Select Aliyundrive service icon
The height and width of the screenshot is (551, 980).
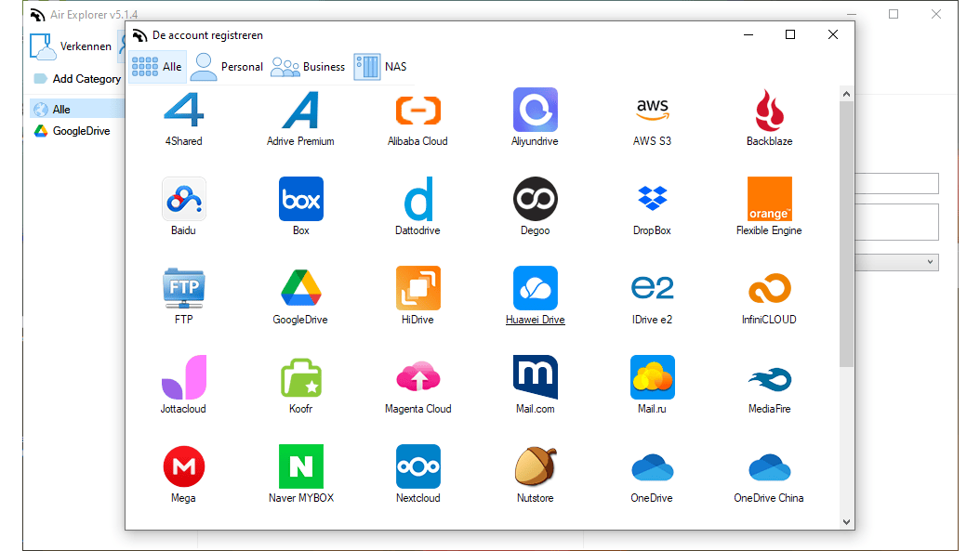(x=535, y=110)
